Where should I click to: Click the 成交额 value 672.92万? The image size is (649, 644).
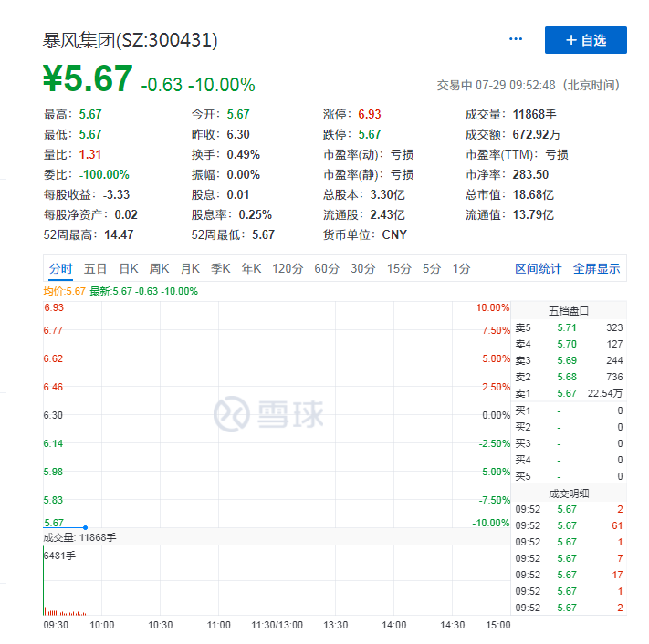(x=536, y=134)
